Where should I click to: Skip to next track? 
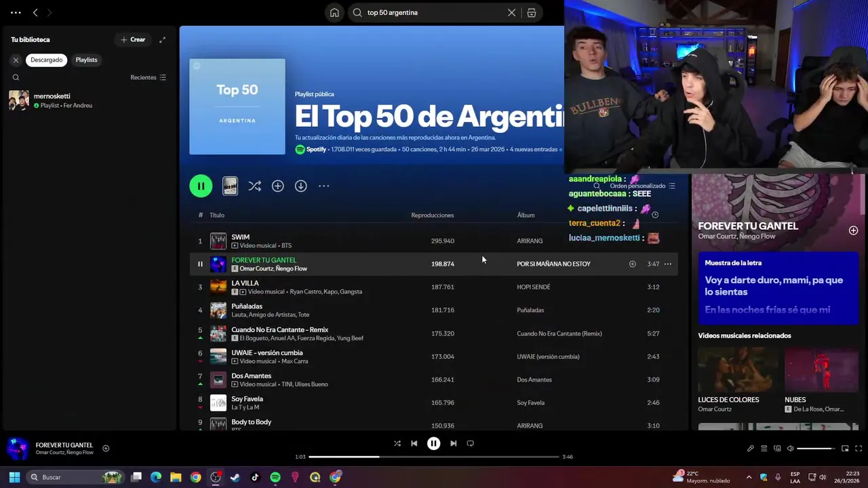click(453, 443)
